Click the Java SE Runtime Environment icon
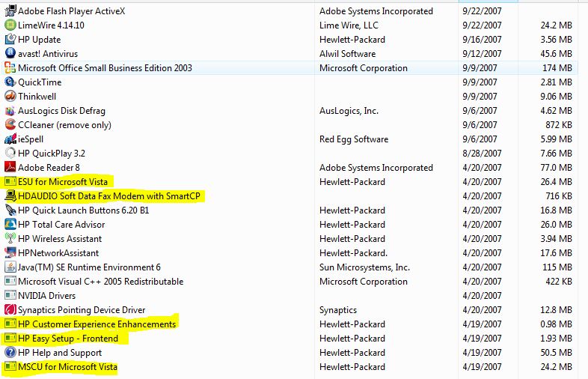 coord(10,267)
